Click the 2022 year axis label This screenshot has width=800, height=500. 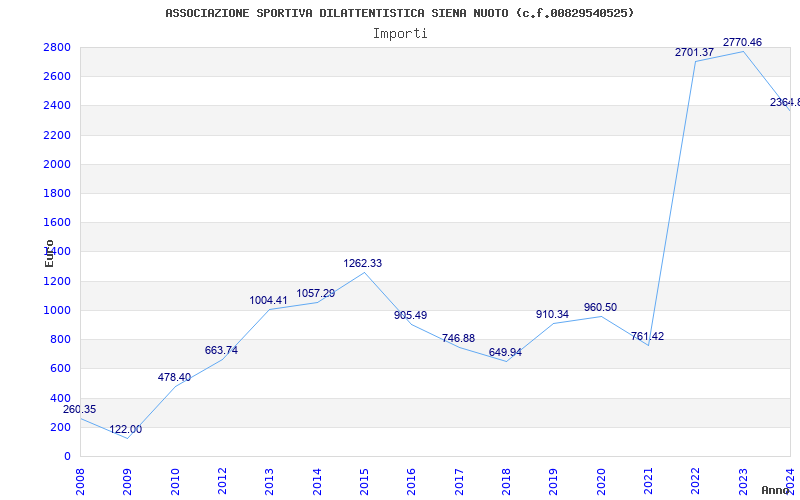click(696, 482)
